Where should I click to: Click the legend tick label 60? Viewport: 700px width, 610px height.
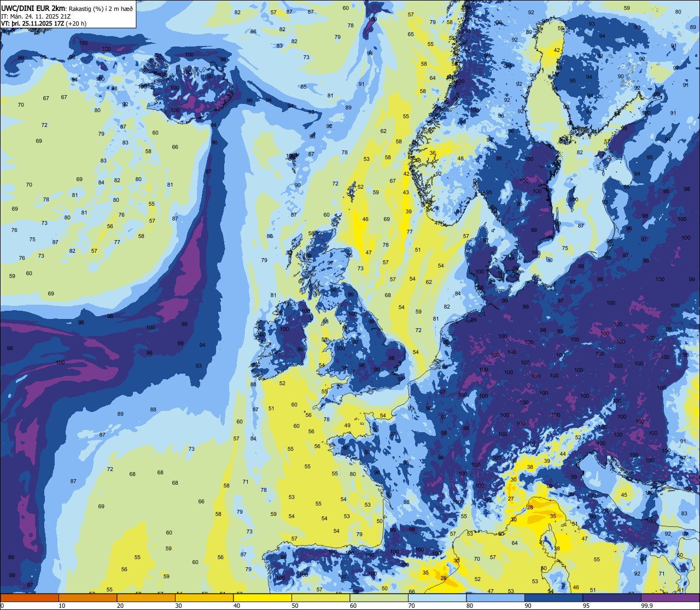point(353,606)
